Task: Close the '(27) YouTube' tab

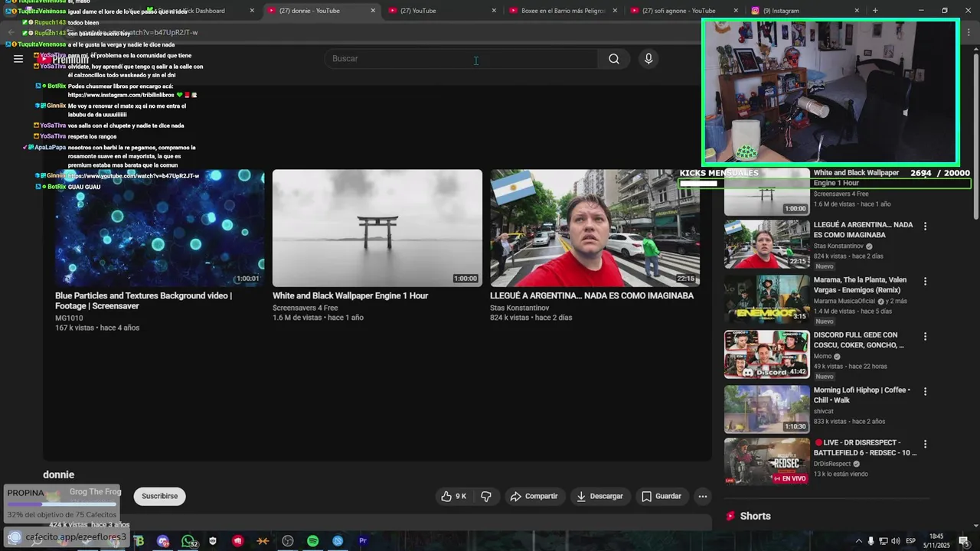Action: click(494, 11)
